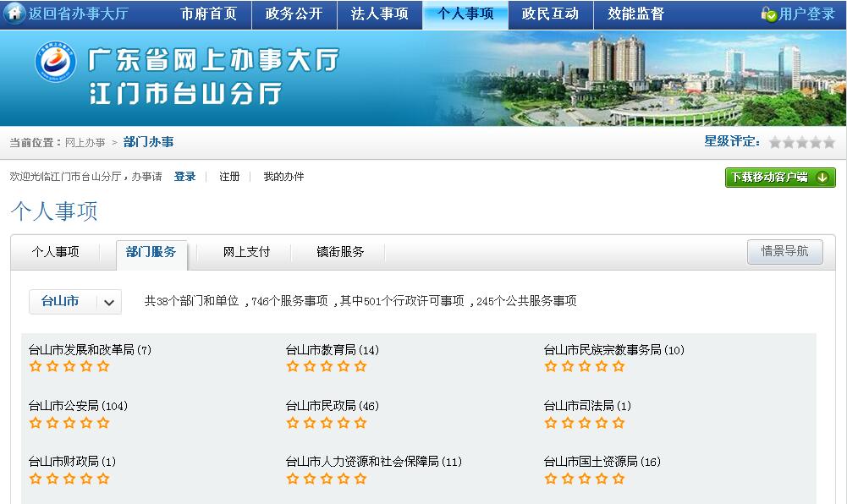
Task: Go to 法人事项 in top navigation
Action: tap(379, 14)
